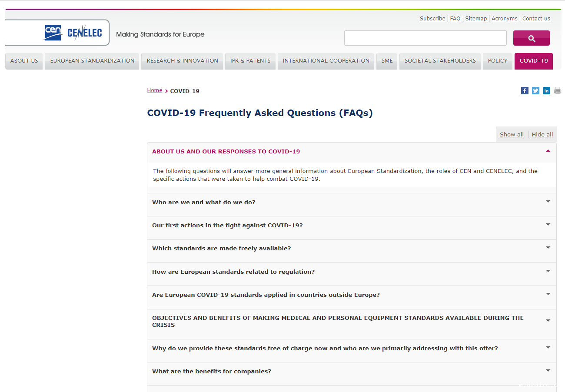The image size is (565, 392).
Task: Follow the Home breadcrumb link
Action: tap(154, 90)
